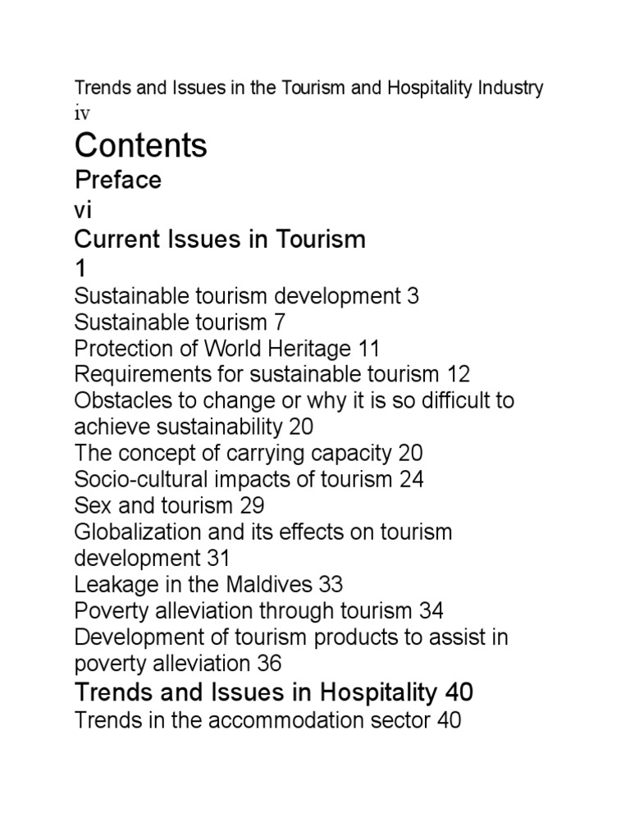Click the 'Current Issues in Tourism' heading
This screenshot has height=840, width=630.
[x=220, y=240]
